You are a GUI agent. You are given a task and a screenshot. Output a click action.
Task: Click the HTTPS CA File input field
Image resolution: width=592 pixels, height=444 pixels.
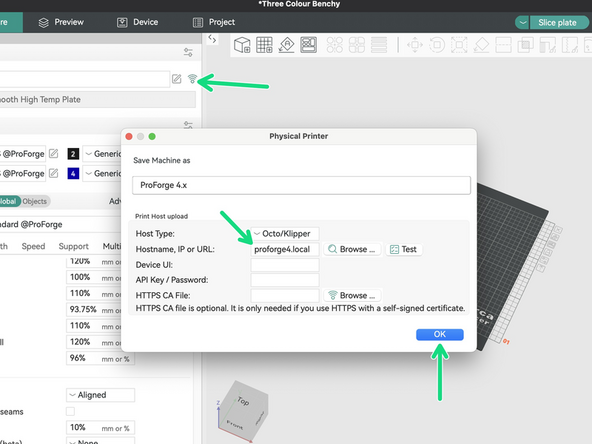click(x=285, y=295)
